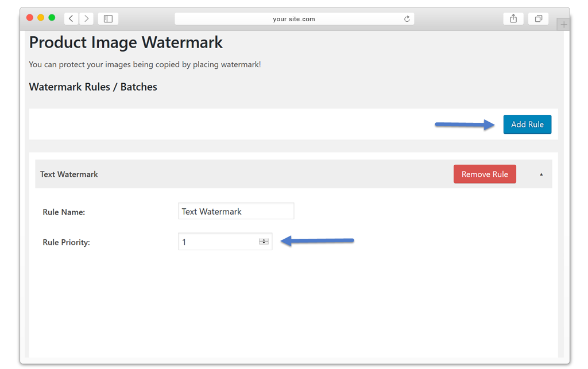Screen dimensions: 588x369
Task: Click the Text Watermark rule header title
Action: [69, 174]
